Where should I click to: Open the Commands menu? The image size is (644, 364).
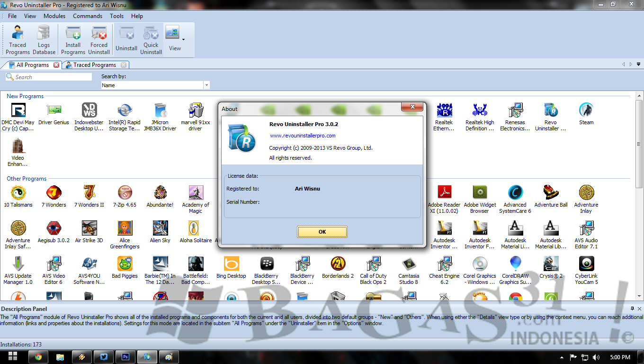coord(88,16)
